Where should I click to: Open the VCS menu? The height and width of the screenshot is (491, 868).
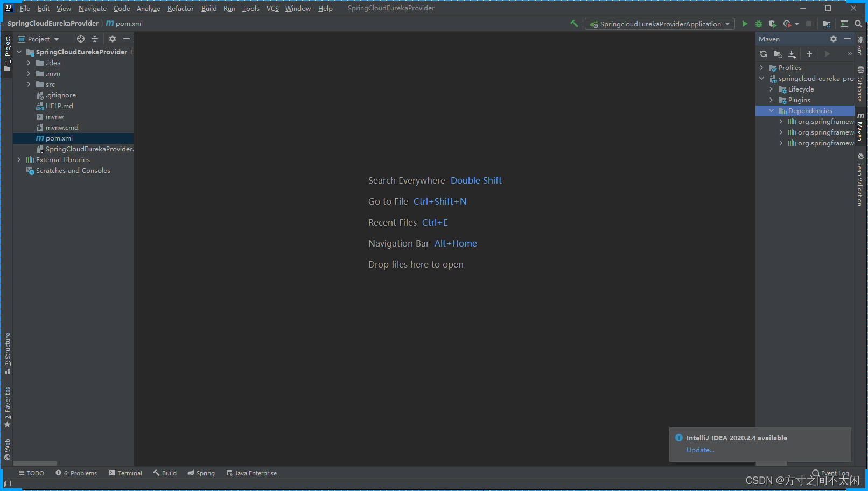coord(272,8)
